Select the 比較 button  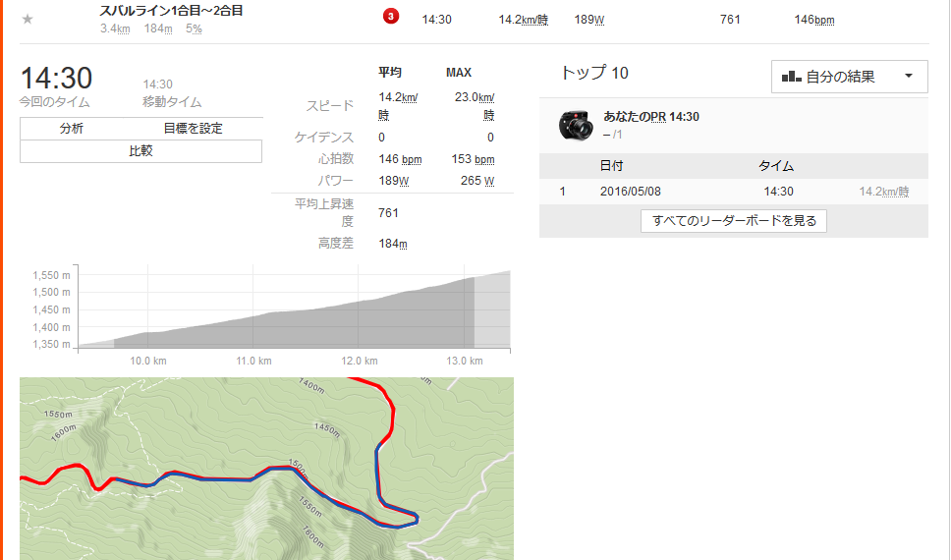[140, 151]
